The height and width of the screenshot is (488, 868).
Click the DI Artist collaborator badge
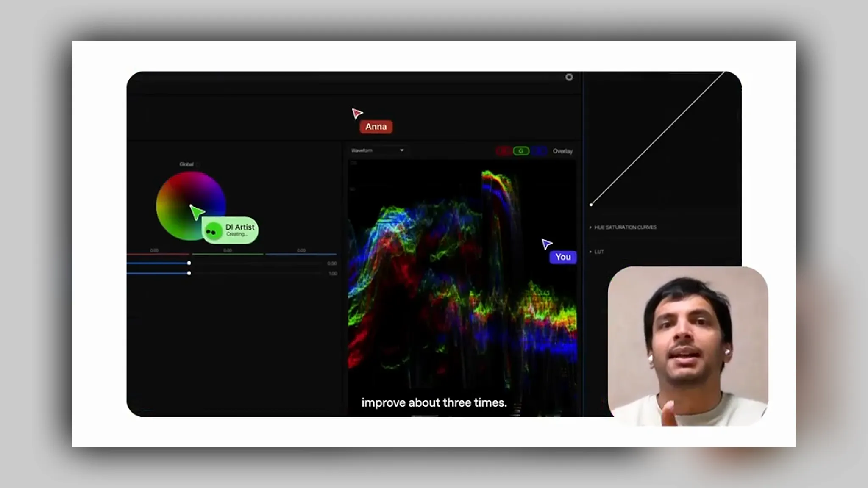pos(230,230)
